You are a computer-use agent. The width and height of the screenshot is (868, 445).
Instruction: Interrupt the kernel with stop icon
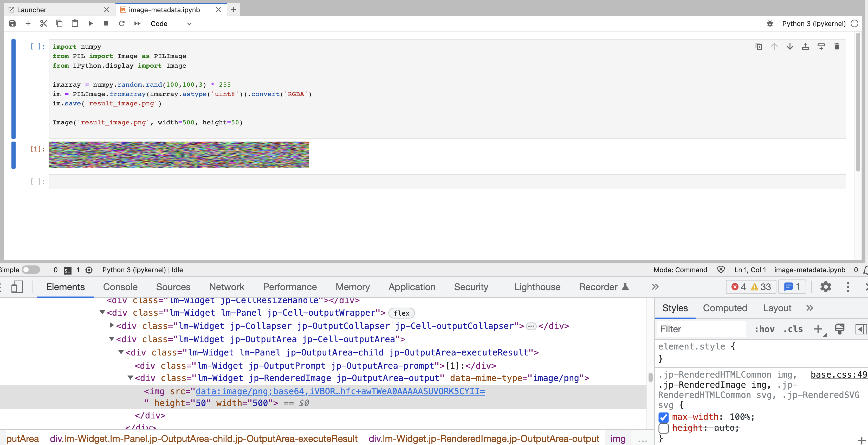point(106,24)
